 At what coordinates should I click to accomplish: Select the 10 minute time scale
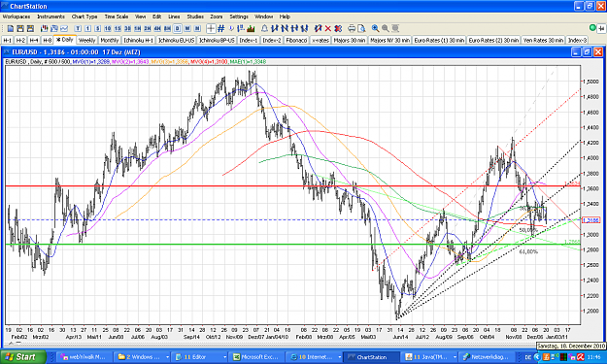108,28
